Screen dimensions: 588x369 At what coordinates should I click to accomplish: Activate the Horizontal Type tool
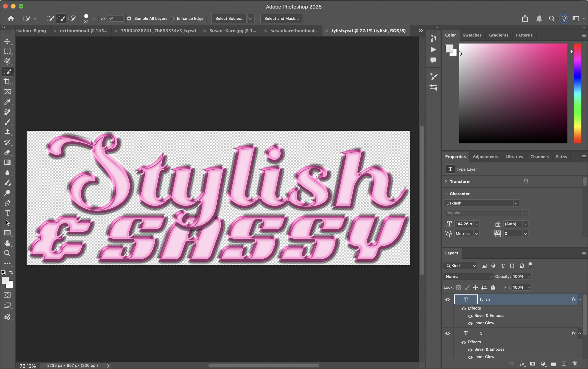click(x=7, y=213)
